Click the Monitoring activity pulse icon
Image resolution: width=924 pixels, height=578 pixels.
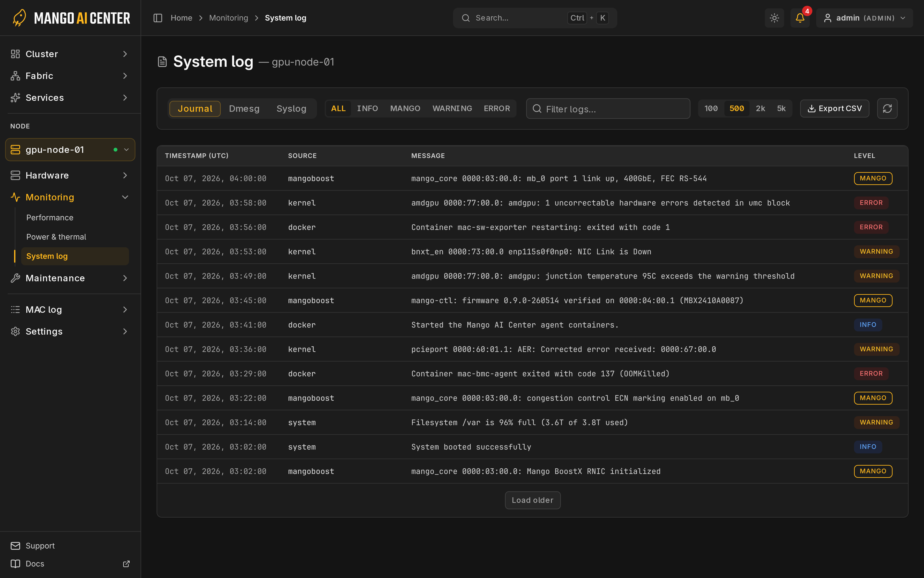(x=15, y=197)
